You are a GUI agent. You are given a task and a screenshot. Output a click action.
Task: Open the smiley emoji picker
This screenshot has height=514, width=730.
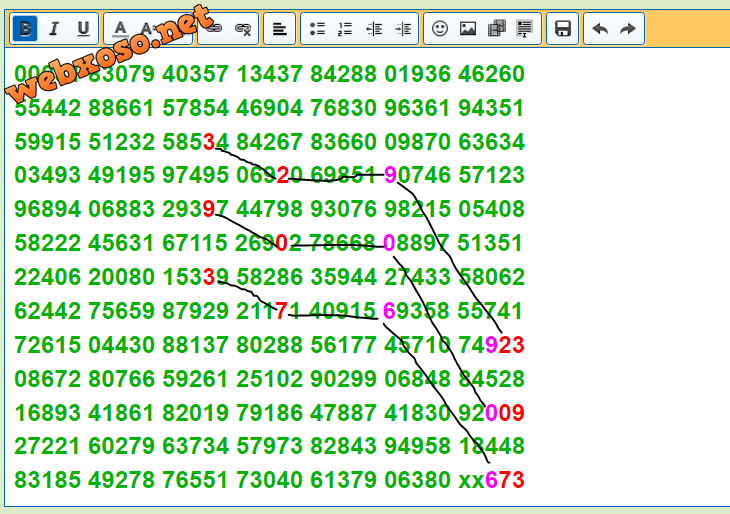(440, 29)
